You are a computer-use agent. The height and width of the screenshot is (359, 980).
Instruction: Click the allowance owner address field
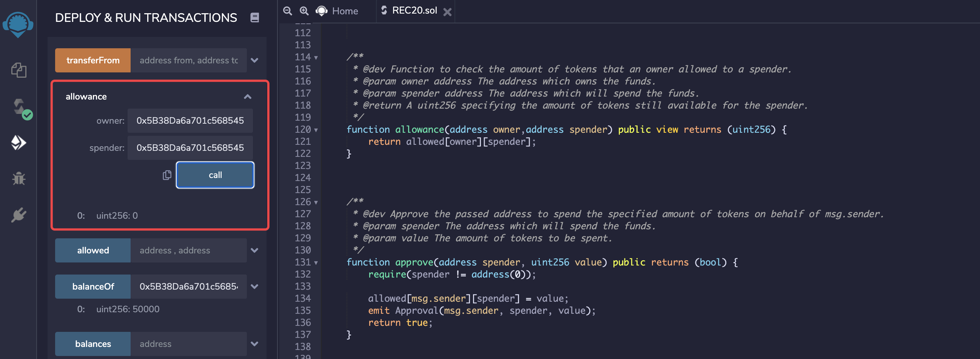(x=190, y=121)
